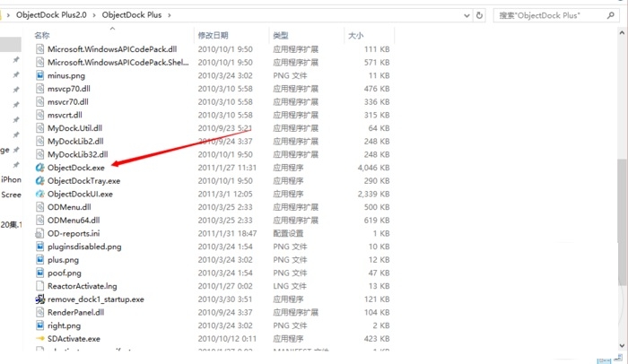This screenshot has height=364, width=628.
Task: Click the file name pluginsdisabled.png
Action: click(x=84, y=247)
